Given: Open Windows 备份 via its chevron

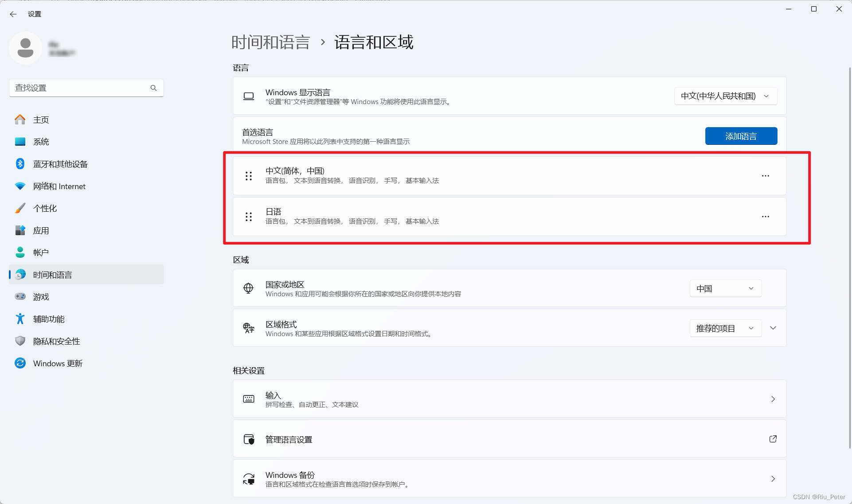Looking at the screenshot, I should tap(773, 479).
